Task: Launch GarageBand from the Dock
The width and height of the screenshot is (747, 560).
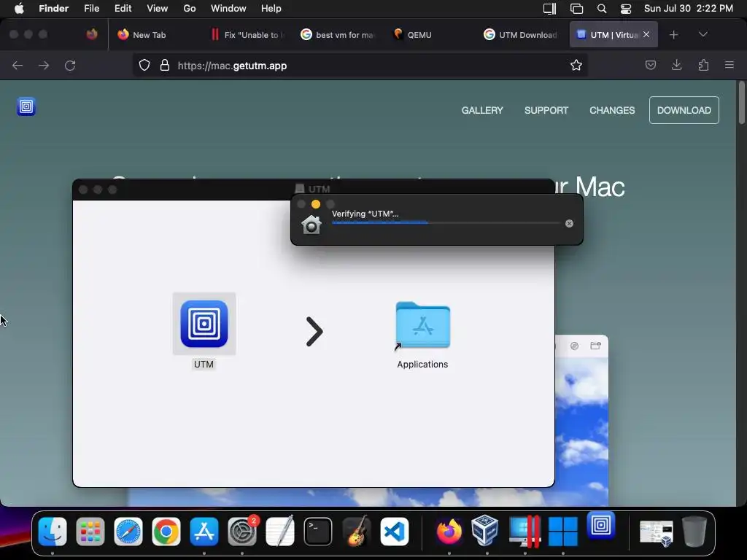Action: pyautogui.click(x=356, y=532)
